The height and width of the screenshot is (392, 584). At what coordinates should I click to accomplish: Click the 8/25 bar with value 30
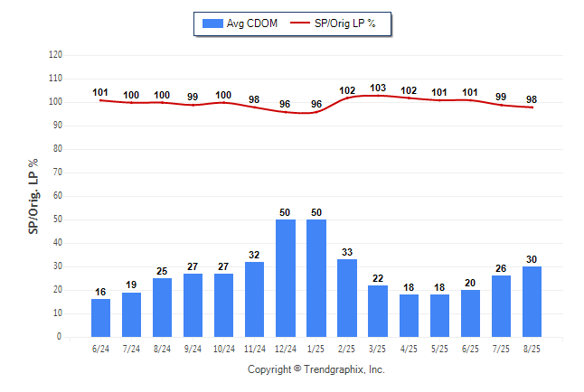point(532,302)
